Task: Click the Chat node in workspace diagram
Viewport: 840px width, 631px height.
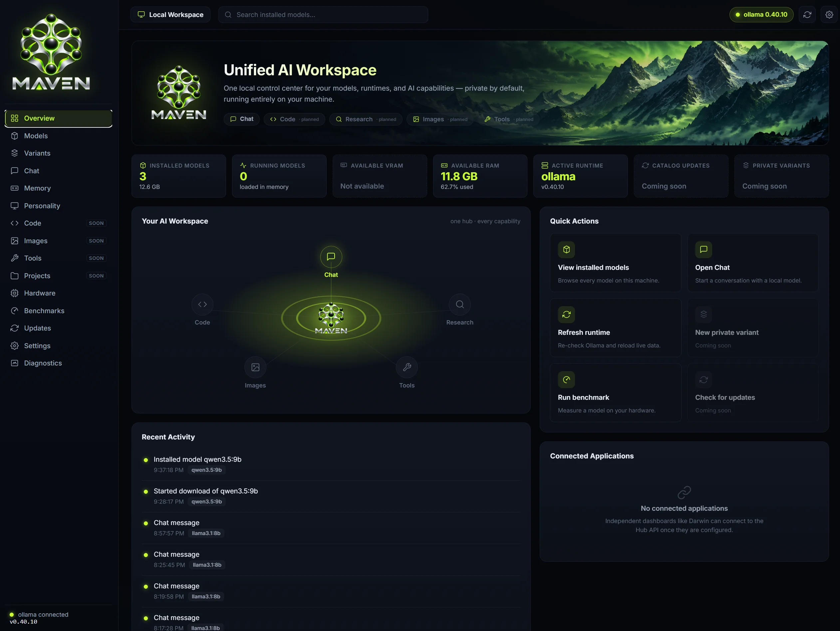Action: pos(331,257)
